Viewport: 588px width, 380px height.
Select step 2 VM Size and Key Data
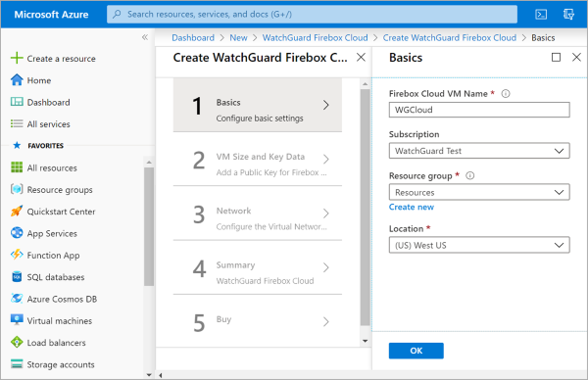coord(257,160)
